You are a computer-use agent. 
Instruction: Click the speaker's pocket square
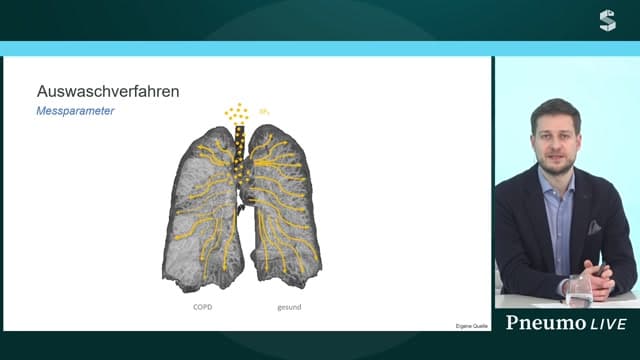[594, 228]
